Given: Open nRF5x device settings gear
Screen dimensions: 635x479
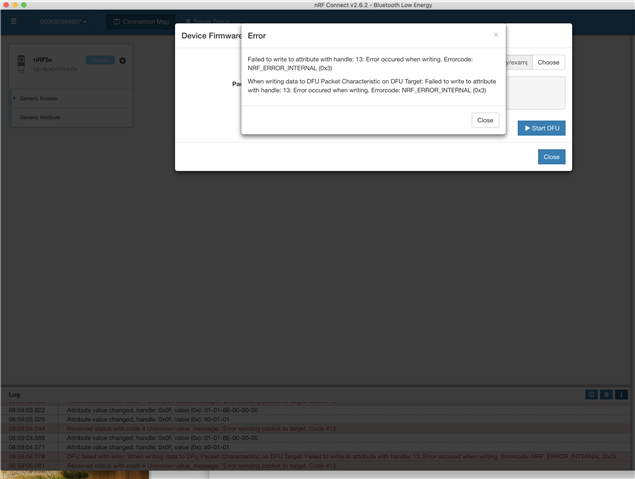Looking at the screenshot, I should pos(122,61).
